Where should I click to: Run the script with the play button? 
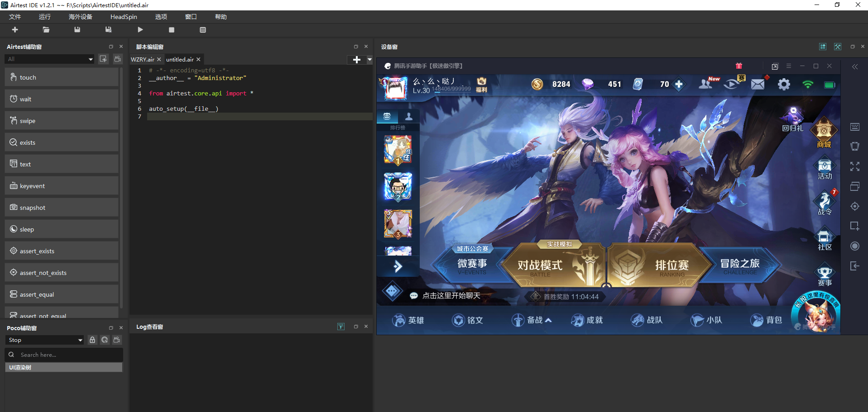tap(140, 30)
